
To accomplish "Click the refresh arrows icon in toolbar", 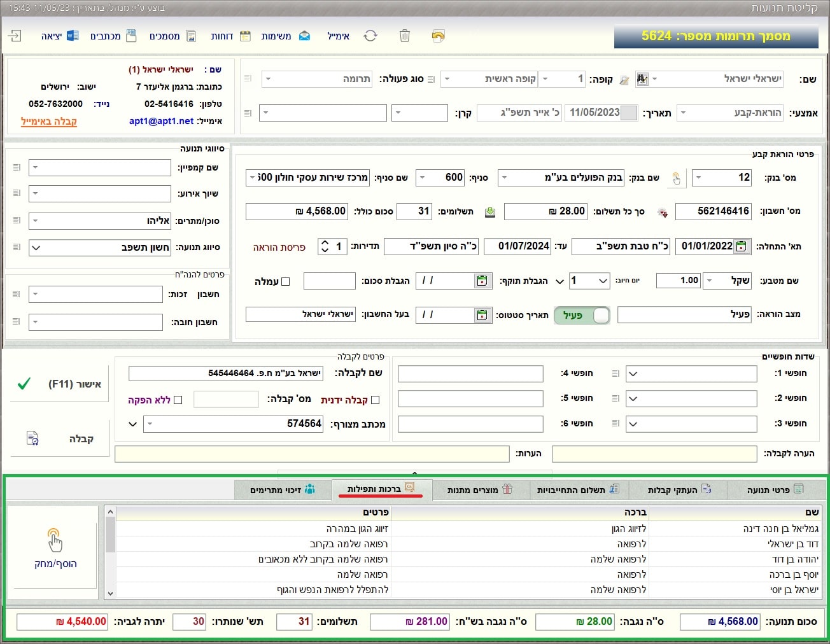I will 370,36.
